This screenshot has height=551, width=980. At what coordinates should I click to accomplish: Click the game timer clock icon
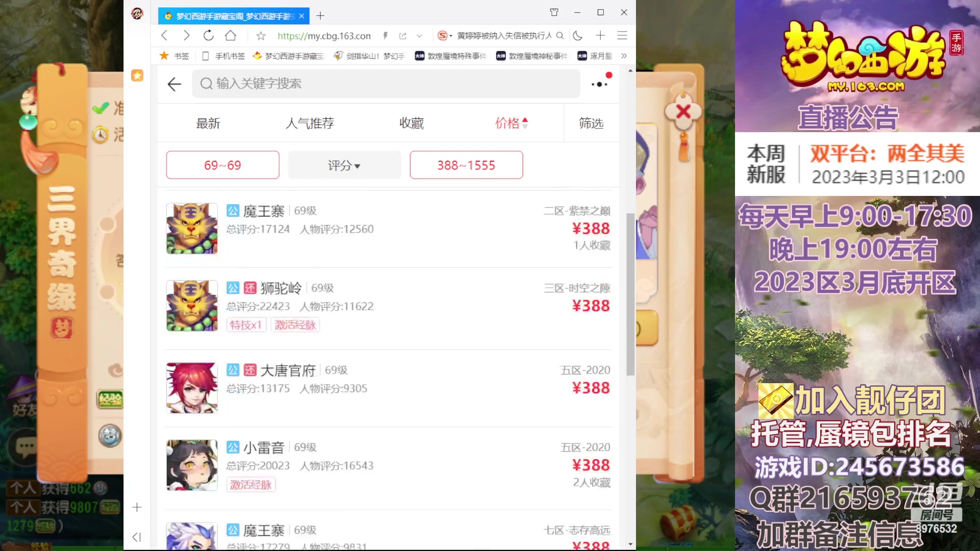(101, 134)
